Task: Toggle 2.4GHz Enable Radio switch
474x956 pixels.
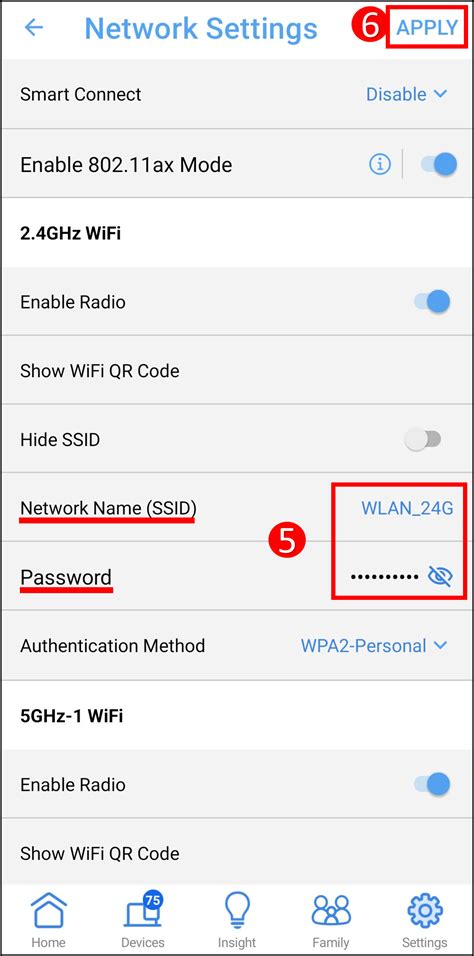Action: tap(433, 301)
